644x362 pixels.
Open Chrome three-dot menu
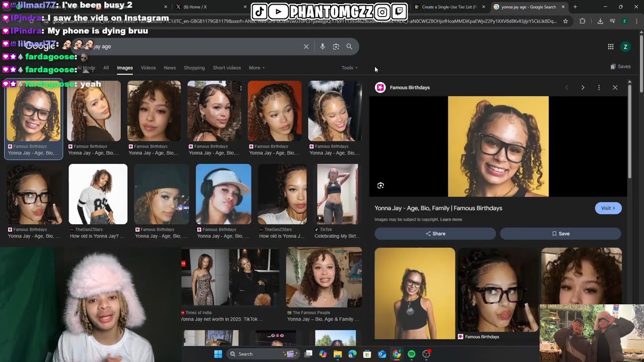pos(636,21)
